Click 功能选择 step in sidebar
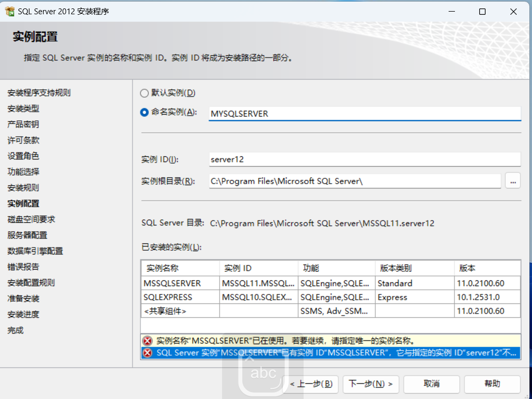 [23, 172]
